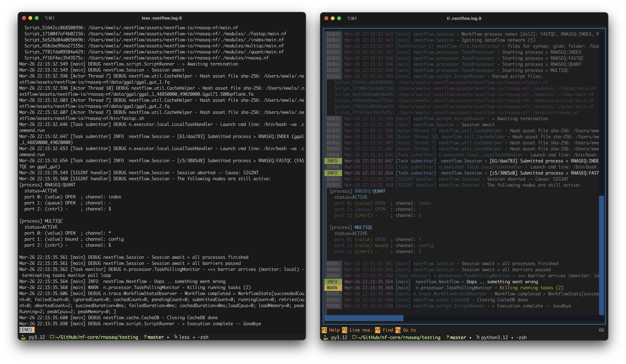Click the (END) prompt in the less pager
626x364 pixels.
[x=26, y=330]
